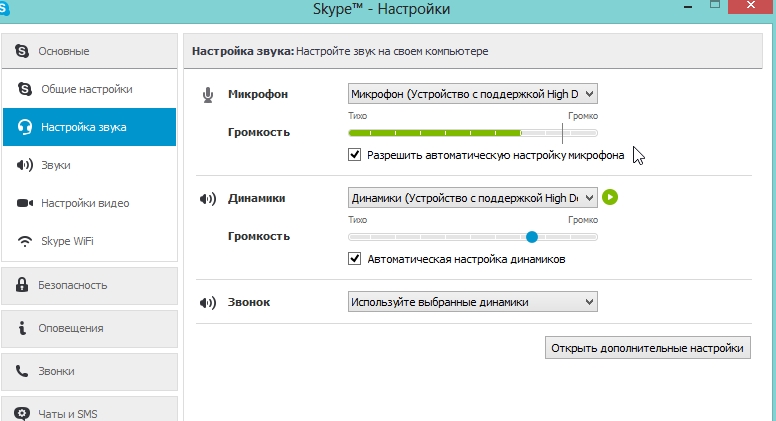
Task: Select Общие настройки in the sidebar
Action: point(90,89)
